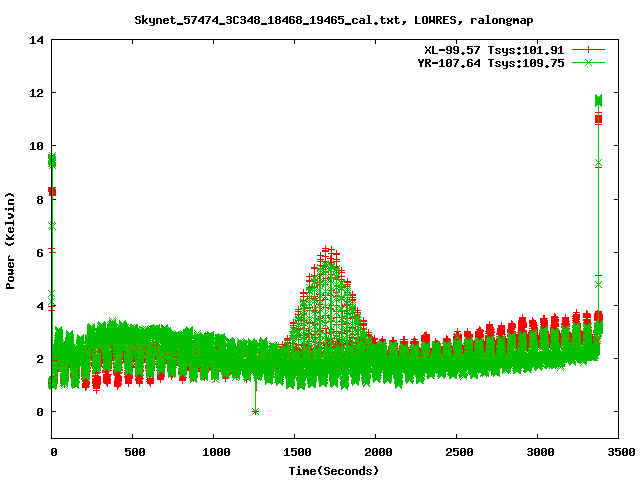This screenshot has height=480, width=640.
Task: Click the x-axis tick label 2500
Action: [459, 452]
